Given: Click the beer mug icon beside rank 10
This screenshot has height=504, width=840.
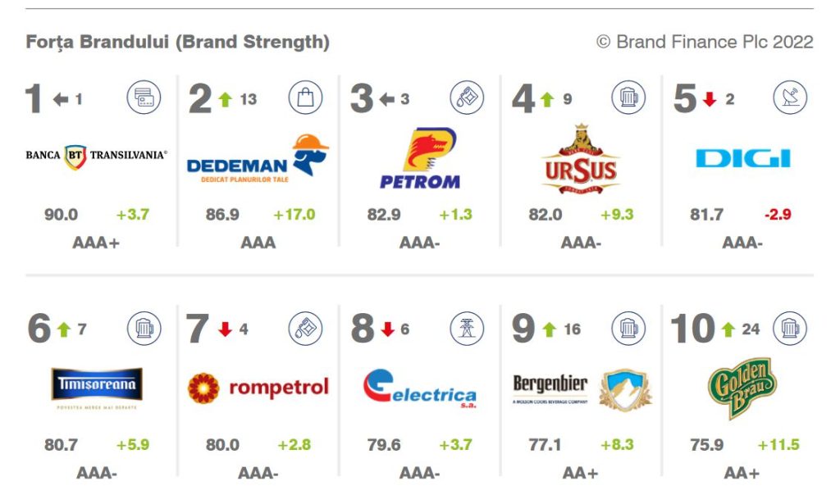Looking at the screenshot, I should coord(790,328).
